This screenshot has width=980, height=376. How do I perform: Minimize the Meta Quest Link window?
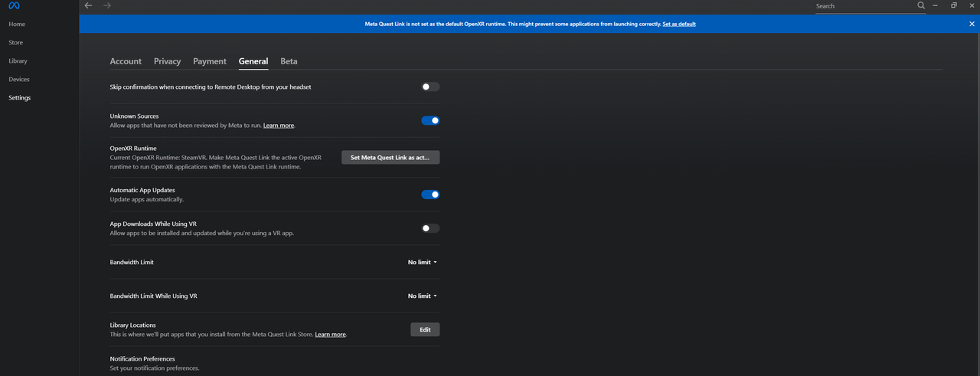point(936,5)
